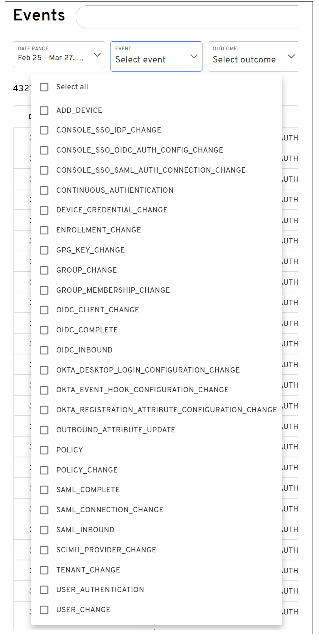Expand the OUTCOME selector
Screen dimensions: 319x644
pos(254,56)
